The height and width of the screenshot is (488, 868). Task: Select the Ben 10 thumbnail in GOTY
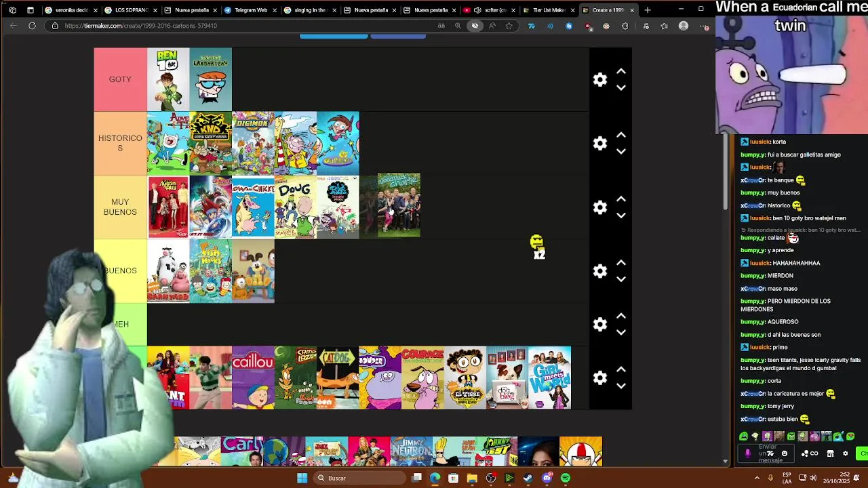click(168, 79)
